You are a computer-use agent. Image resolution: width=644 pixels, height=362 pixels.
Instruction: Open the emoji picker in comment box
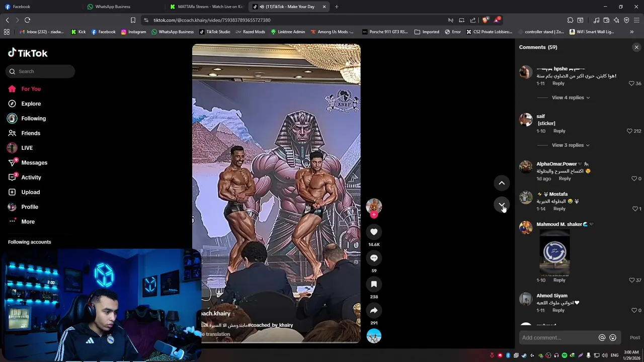tap(613, 338)
